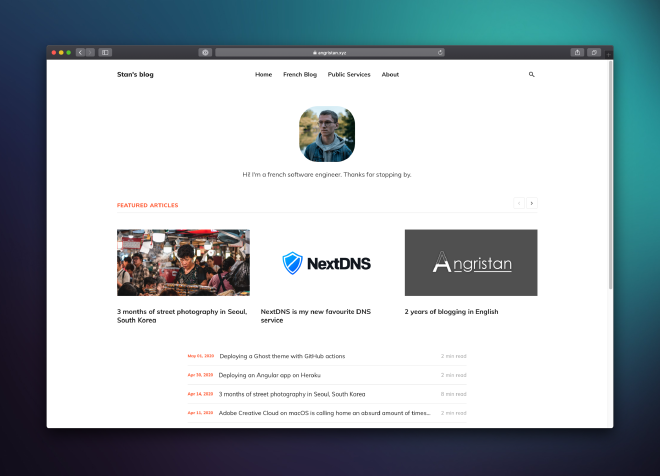Open the Safari share button

pos(577,52)
